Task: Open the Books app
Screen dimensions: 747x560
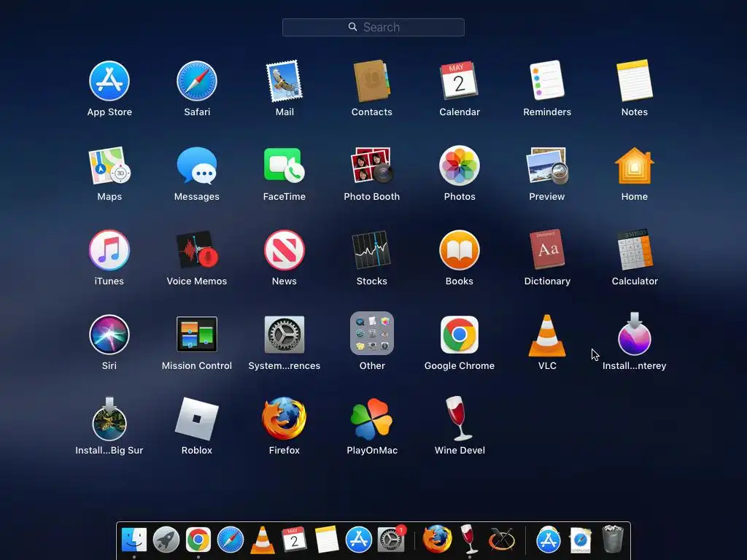Action: 460,250
